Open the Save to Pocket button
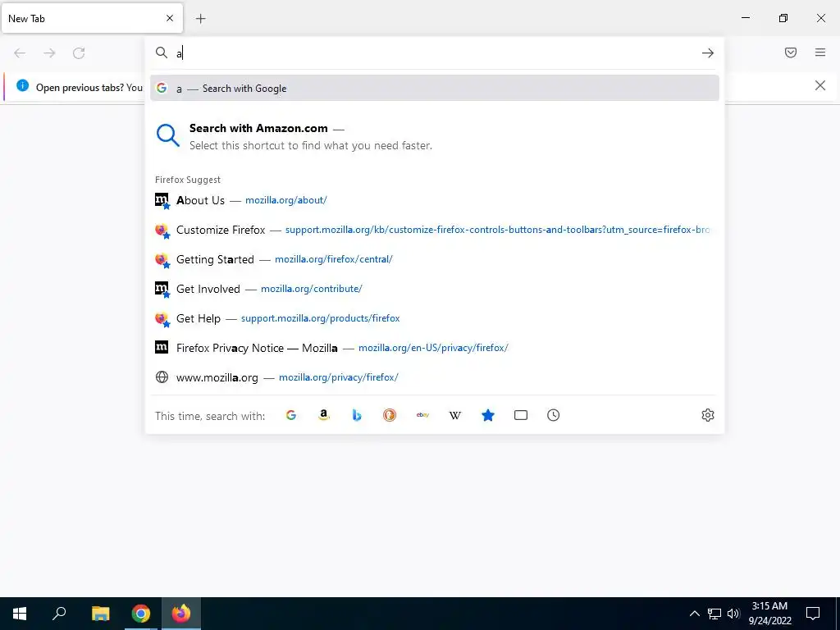840x630 pixels. coord(791,52)
